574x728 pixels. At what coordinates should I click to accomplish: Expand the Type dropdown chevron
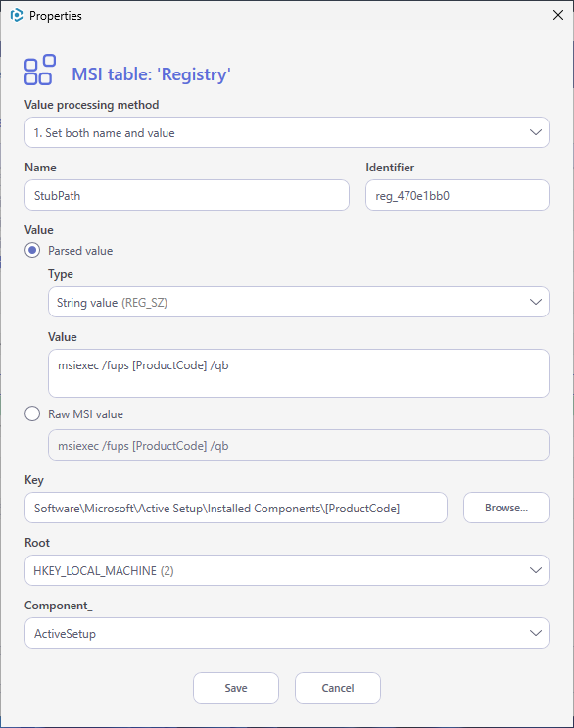[x=536, y=302]
